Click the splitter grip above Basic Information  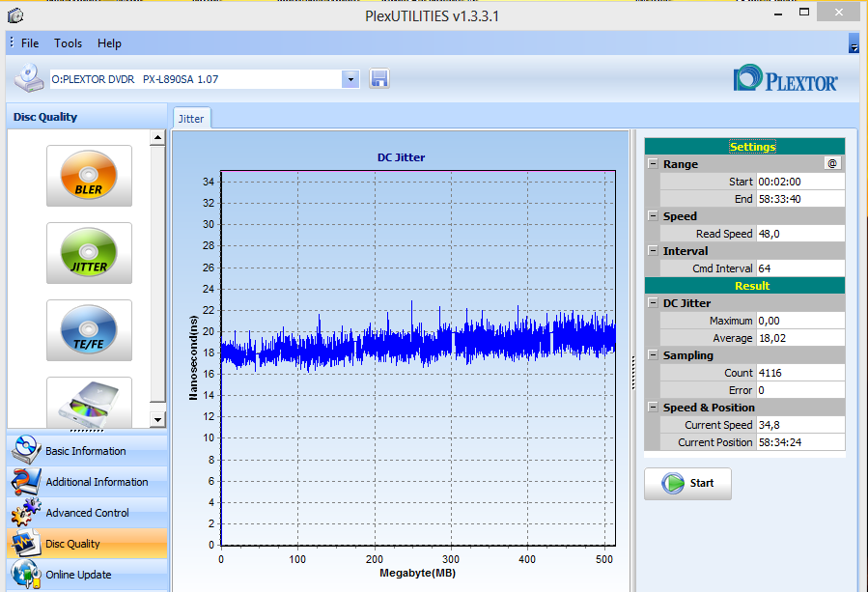coord(87,431)
